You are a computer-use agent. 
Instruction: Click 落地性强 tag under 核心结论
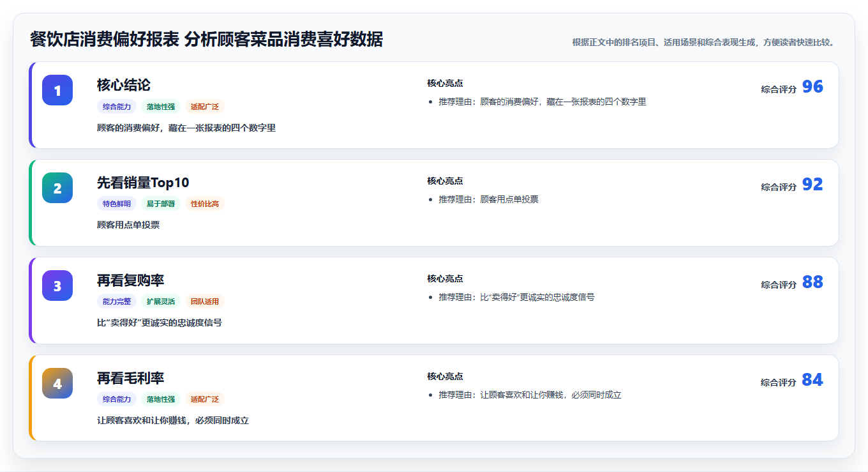point(161,107)
